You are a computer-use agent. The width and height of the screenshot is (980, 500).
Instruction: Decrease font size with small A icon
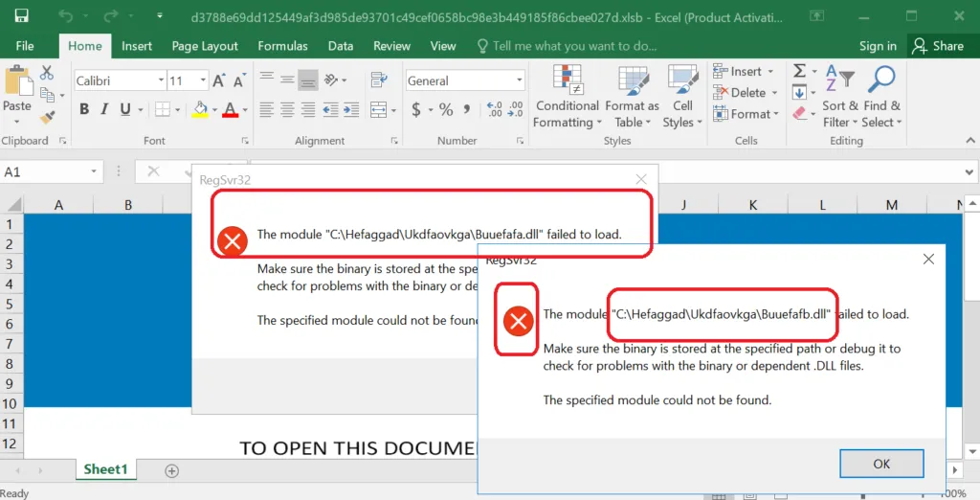coord(239,80)
